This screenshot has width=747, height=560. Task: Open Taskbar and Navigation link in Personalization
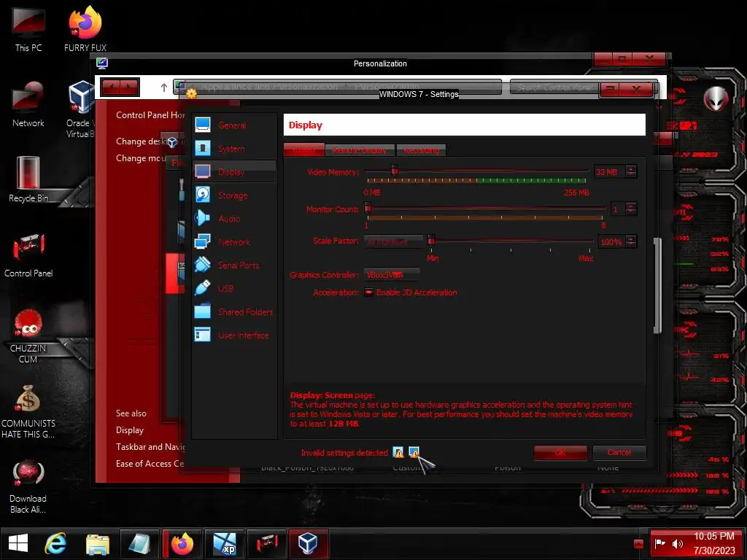point(150,447)
